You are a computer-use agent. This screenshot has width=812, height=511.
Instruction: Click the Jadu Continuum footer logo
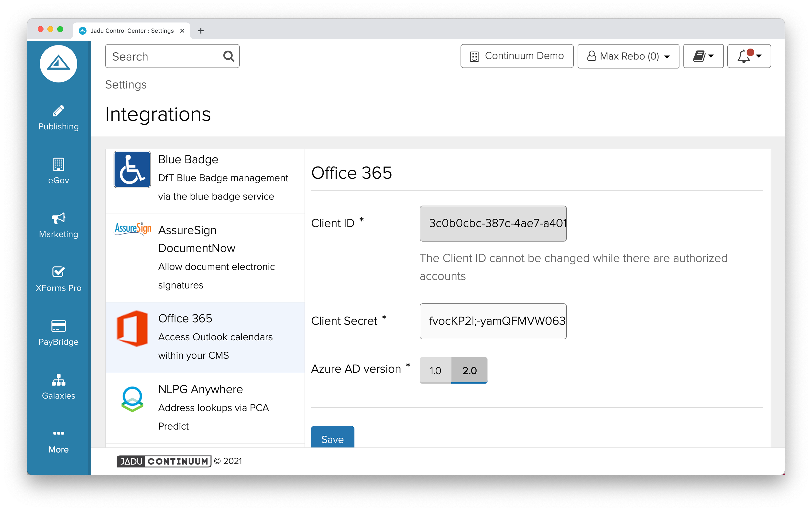pyautogui.click(x=164, y=461)
